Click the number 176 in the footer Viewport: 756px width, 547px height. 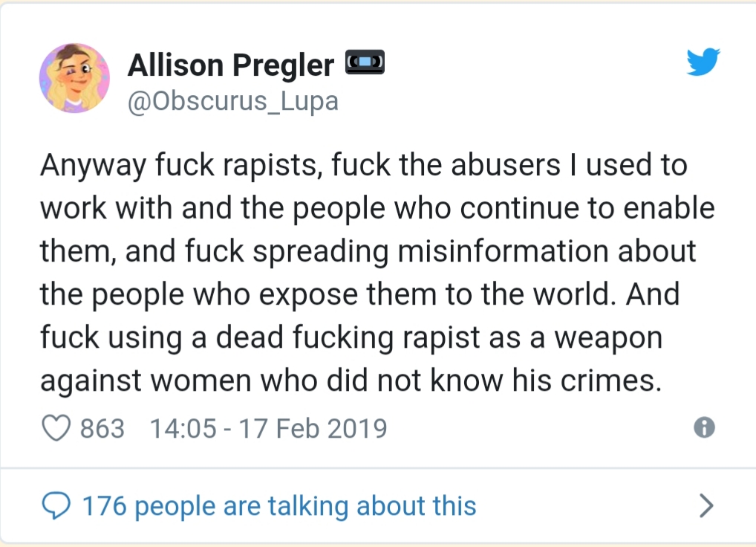104,506
